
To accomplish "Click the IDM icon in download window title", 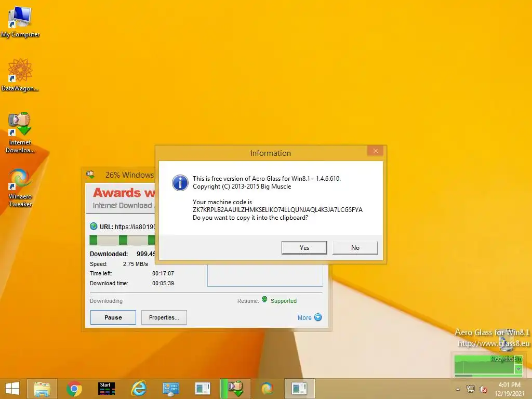I will point(90,175).
